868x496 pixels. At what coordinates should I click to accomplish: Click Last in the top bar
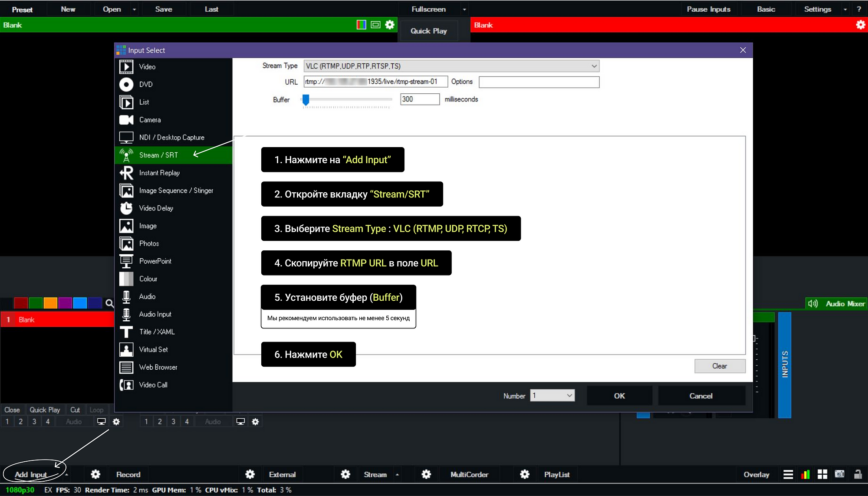(211, 9)
